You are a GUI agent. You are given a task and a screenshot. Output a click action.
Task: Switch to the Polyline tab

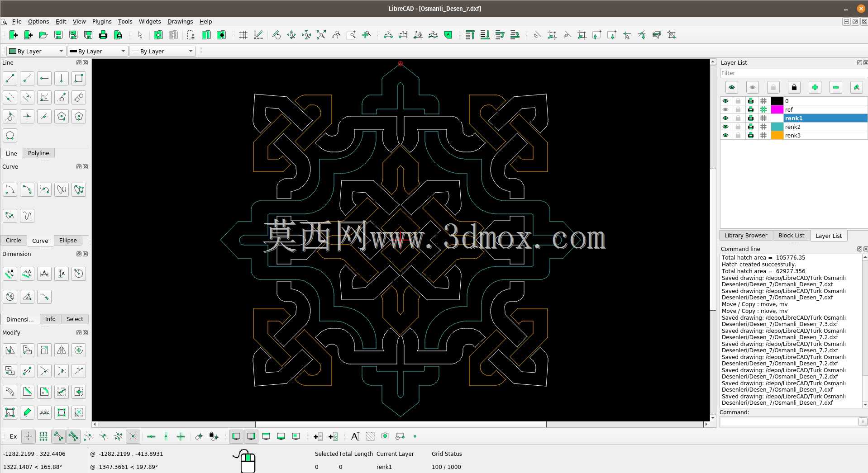38,153
